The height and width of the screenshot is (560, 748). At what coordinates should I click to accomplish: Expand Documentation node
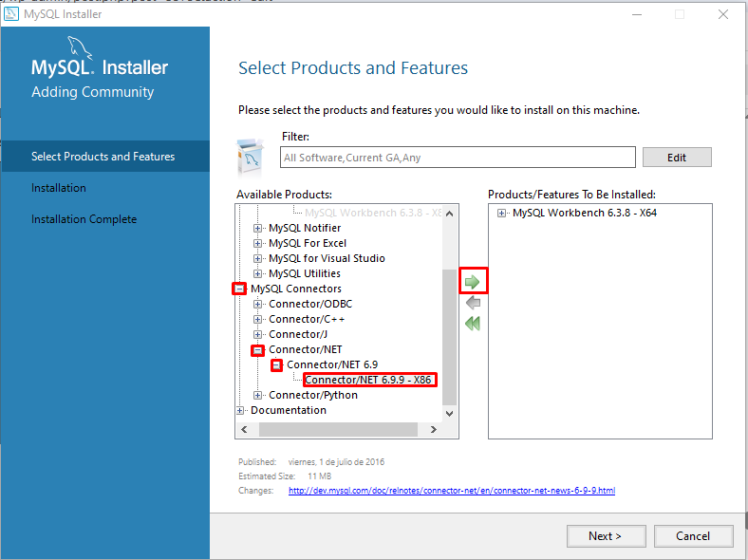click(239, 410)
